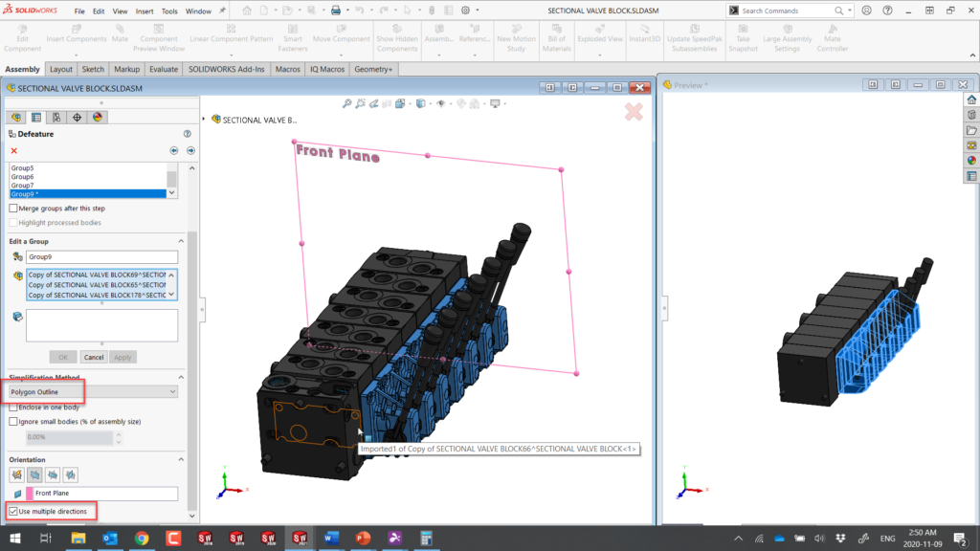The image size is (980, 551).
Task: Click the OK button in Edit a Group
Action: pos(63,358)
